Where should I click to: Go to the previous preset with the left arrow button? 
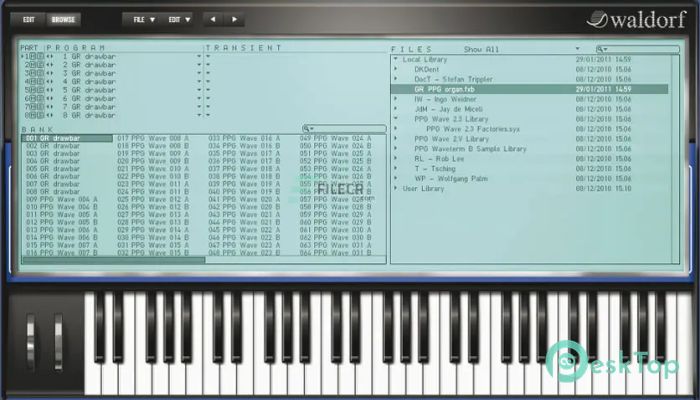213,20
